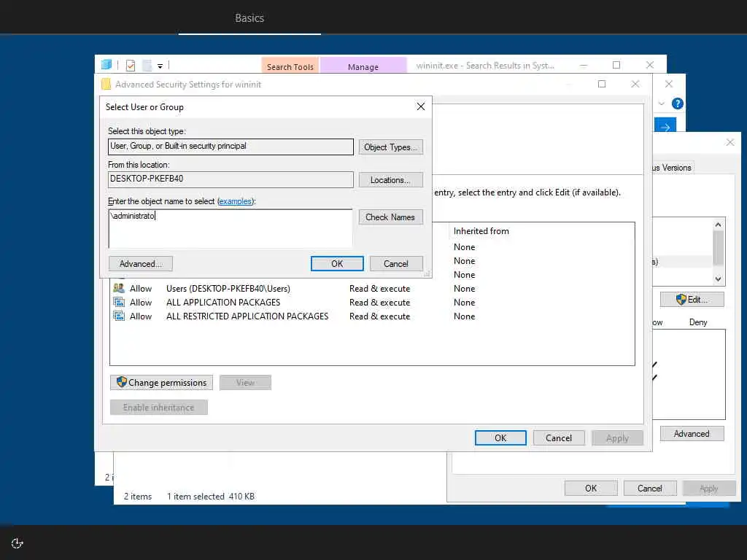Screen dimensions: 747x560
Task: Click ALL APPLICATION PACKAGES row icon
Action: 119,302
